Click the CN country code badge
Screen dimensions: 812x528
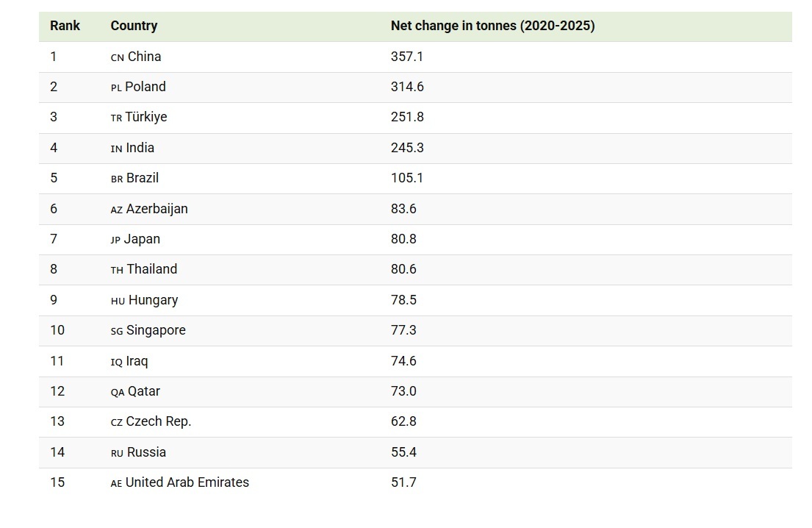click(x=117, y=57)
